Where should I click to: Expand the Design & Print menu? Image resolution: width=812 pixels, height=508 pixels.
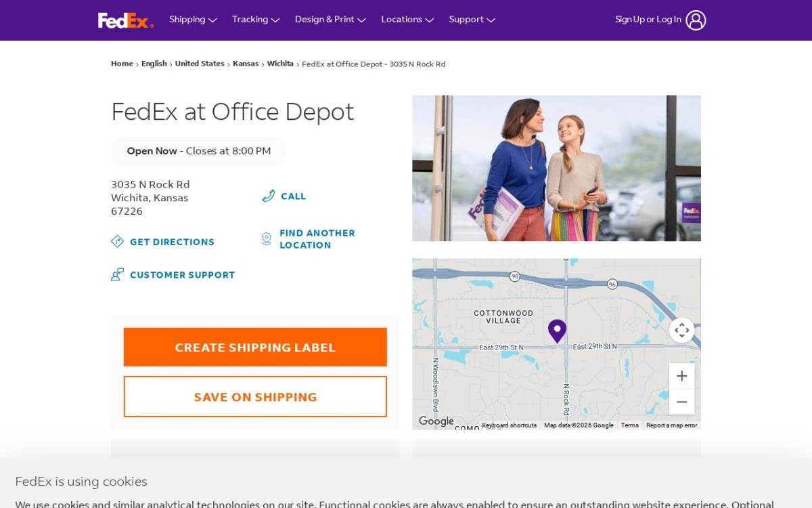(330, 20)
